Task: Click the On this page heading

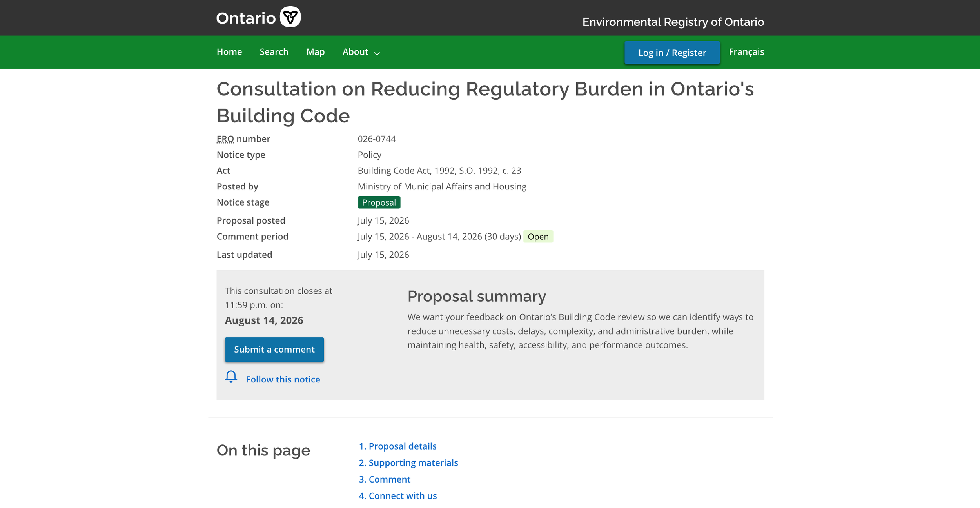Action: point(263,450)
